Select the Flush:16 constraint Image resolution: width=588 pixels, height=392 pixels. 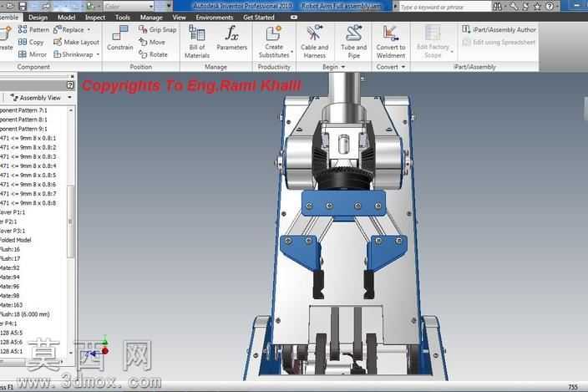point(10,249)
